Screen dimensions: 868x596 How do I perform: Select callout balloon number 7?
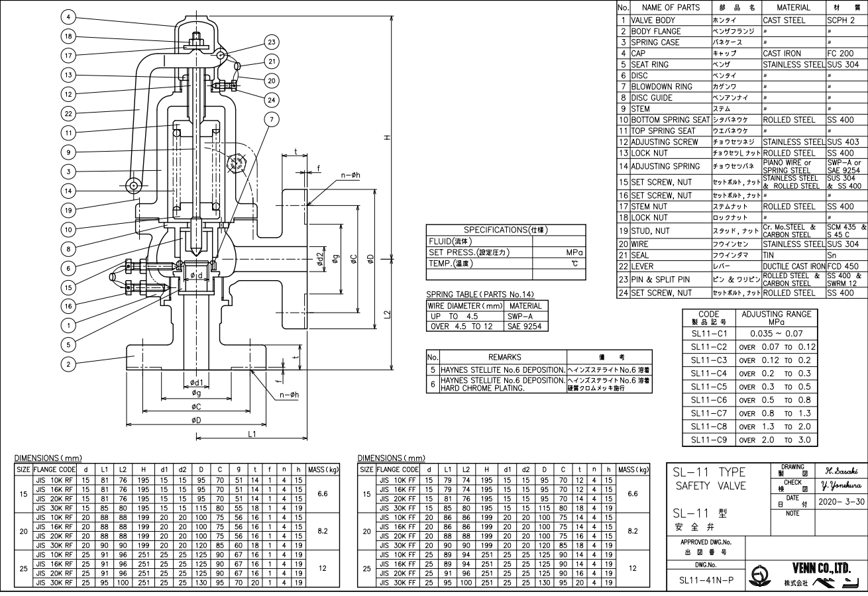271,119
